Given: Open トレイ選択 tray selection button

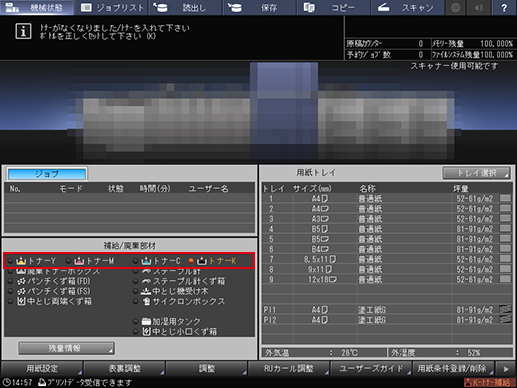Looking at the screenshot, I should pyautogui.click(x=476, y=173).
